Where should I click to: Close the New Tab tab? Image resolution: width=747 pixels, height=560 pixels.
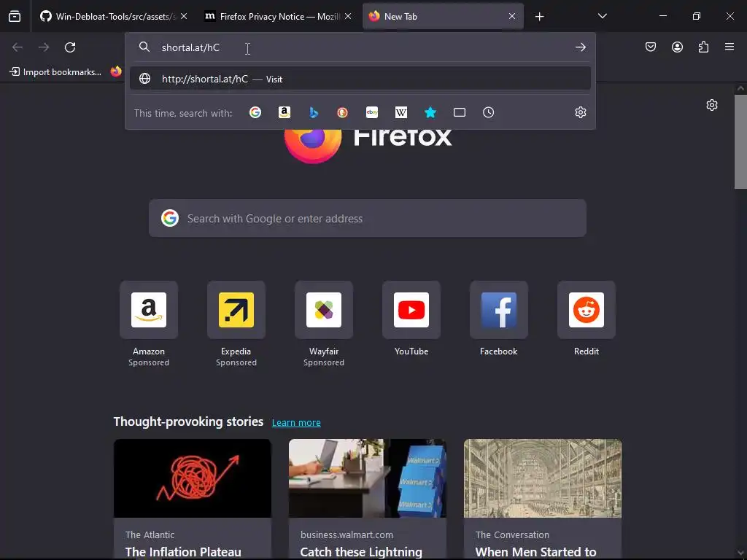[512, 17]
